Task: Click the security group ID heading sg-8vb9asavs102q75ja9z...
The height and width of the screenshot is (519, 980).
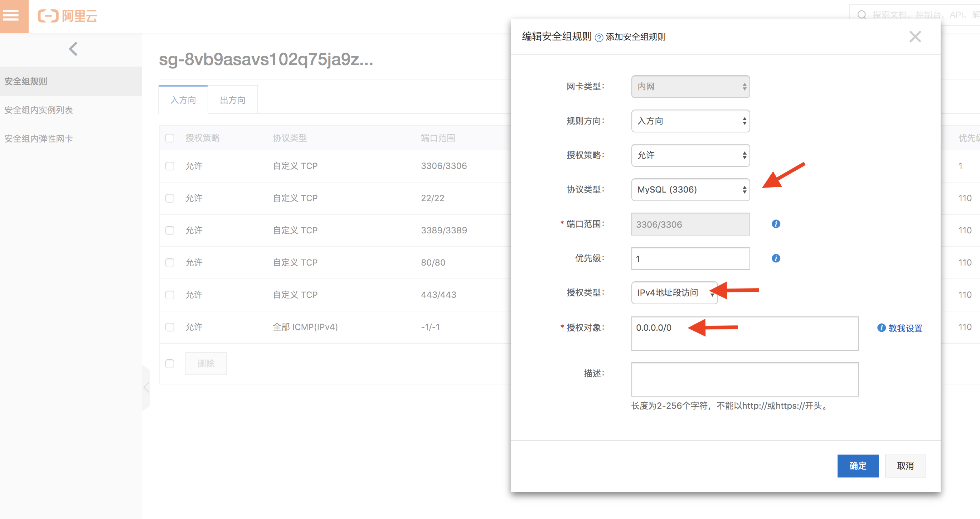Action: tap(266, 59)
